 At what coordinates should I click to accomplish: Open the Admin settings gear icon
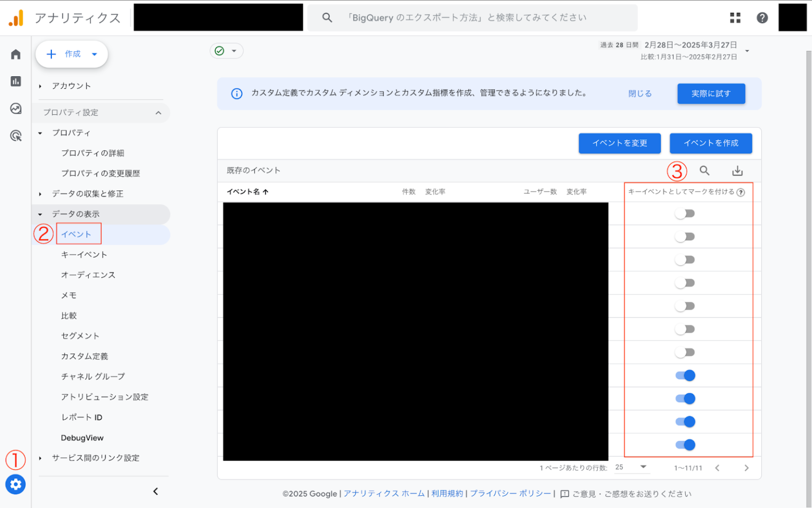pos(15,484)
